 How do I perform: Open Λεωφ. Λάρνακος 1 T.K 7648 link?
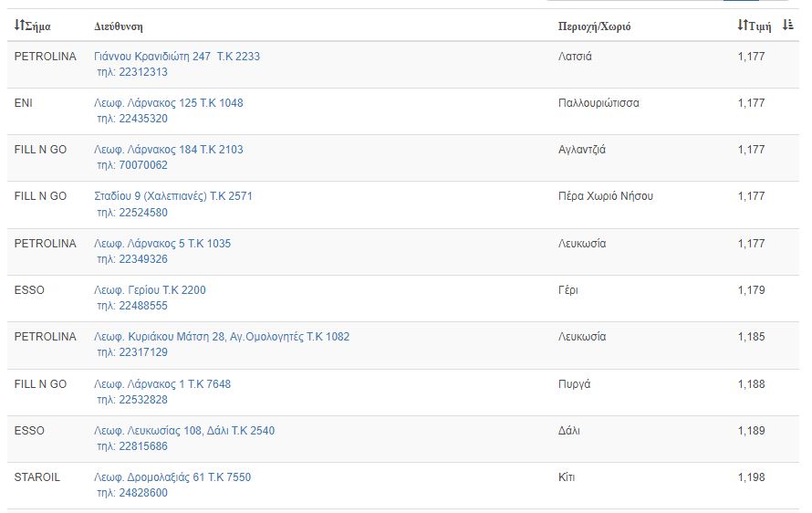coord(162,384)
